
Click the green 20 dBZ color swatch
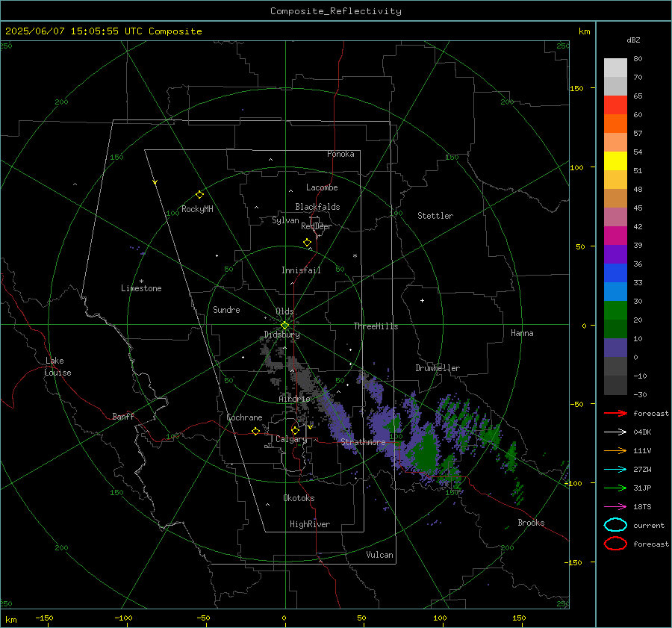(615, 310)
